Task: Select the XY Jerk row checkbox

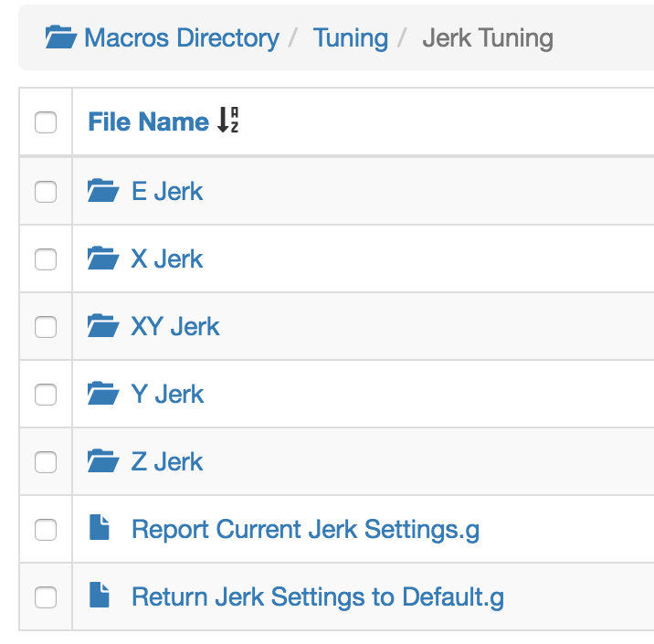Action: click(46, 327)
